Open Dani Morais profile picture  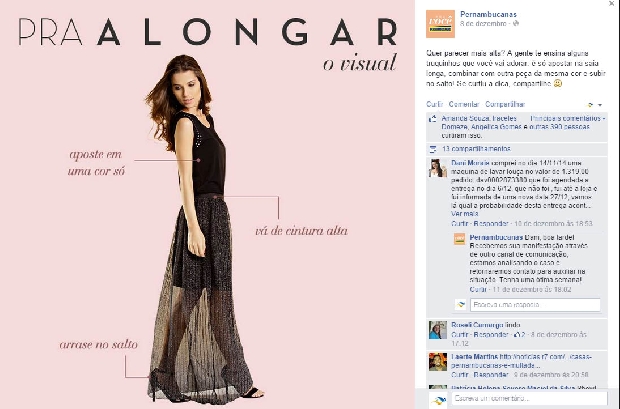tap(438, 168)
